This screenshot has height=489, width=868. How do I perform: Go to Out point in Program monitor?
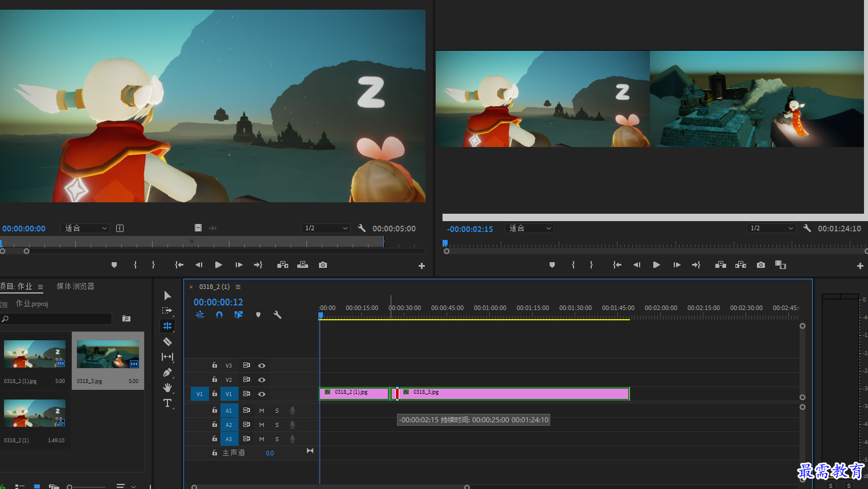696,265
